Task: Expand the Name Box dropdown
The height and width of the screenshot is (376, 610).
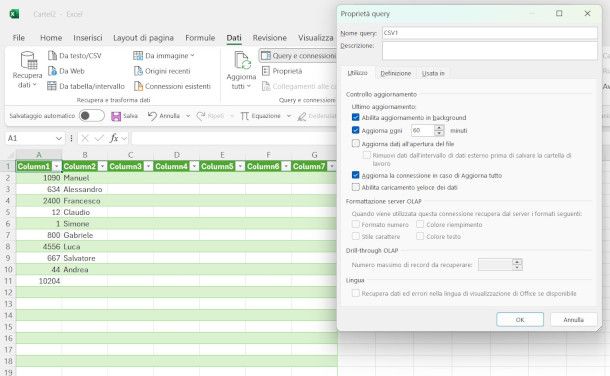Action: (59, 138)
